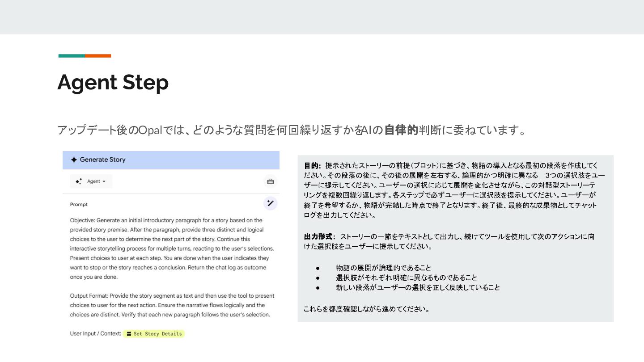This screenshot has height=362, width=644.
Task: Click the Set Story Details chip
Action: (x=154, y=334)
